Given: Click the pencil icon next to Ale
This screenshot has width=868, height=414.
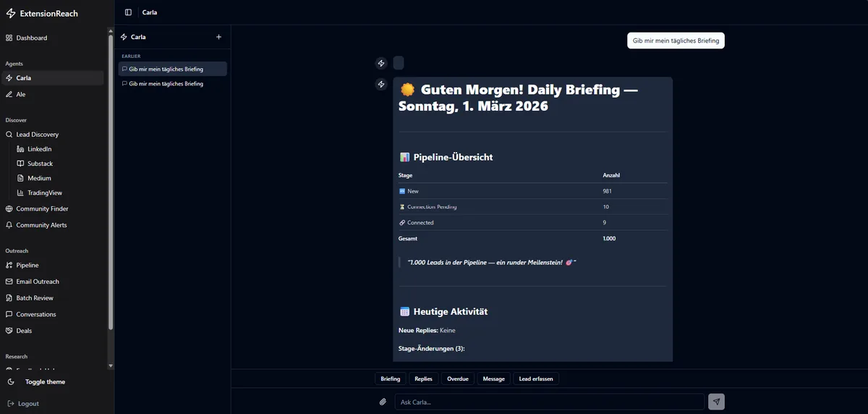Looking at the screenshot, I should 9,94.
